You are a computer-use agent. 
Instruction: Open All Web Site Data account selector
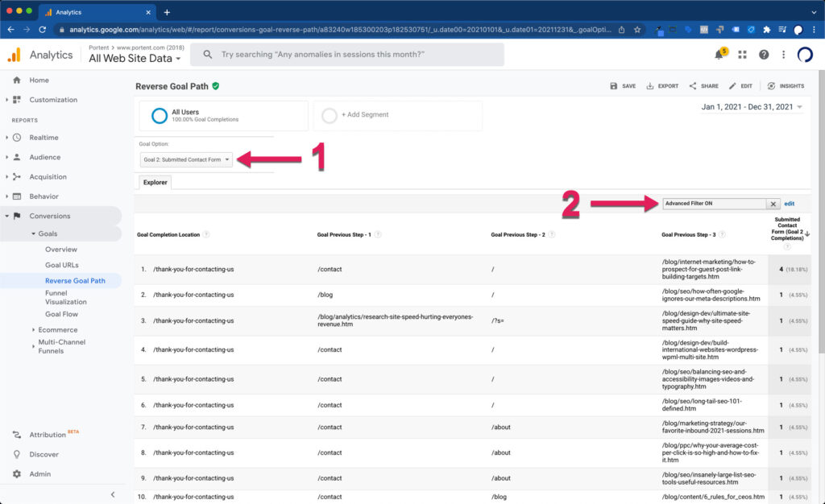point(135,59)
